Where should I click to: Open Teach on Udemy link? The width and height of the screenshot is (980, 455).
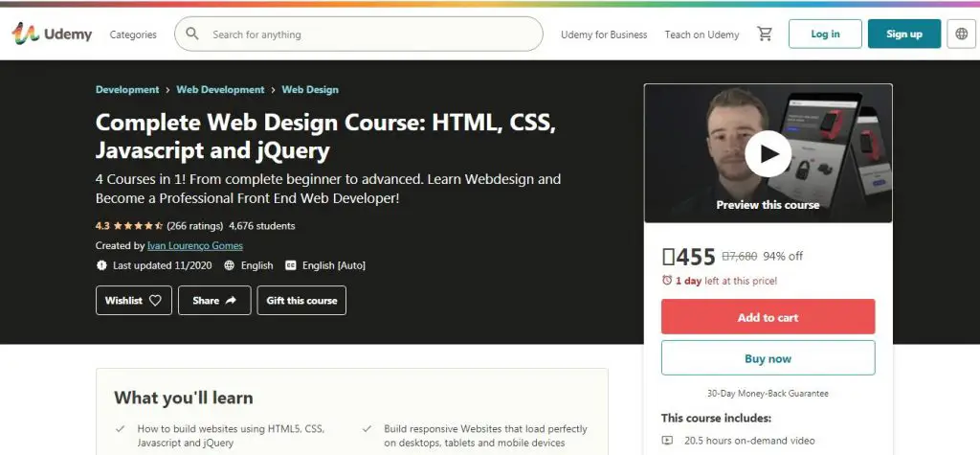[x=702, y=34]
